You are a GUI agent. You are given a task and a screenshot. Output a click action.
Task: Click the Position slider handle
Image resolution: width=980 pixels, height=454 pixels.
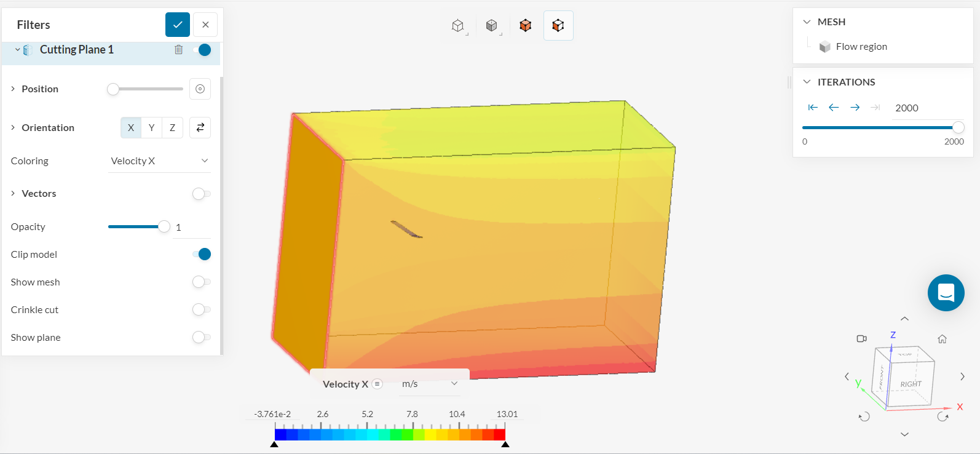[x=113, y=89]
